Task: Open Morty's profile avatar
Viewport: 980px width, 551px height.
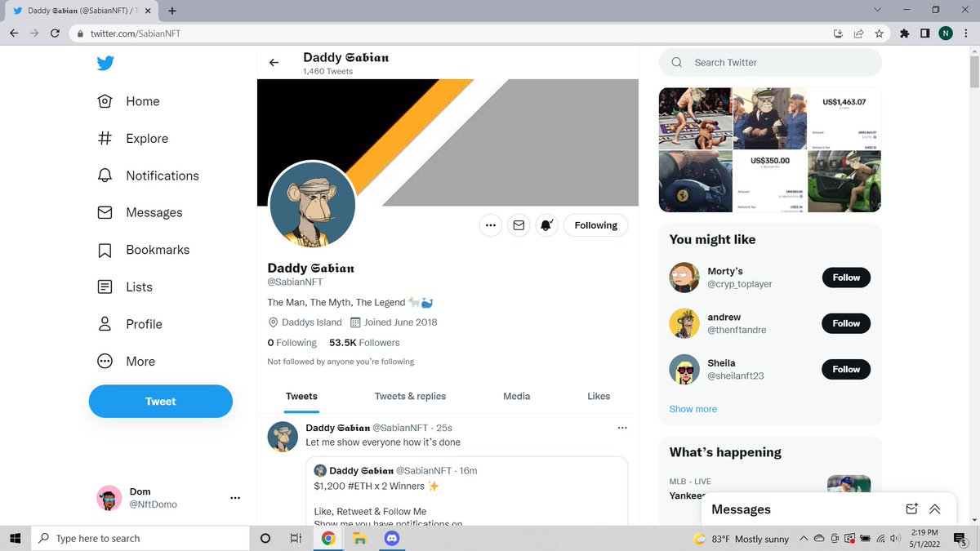Action: pos(684,278)
